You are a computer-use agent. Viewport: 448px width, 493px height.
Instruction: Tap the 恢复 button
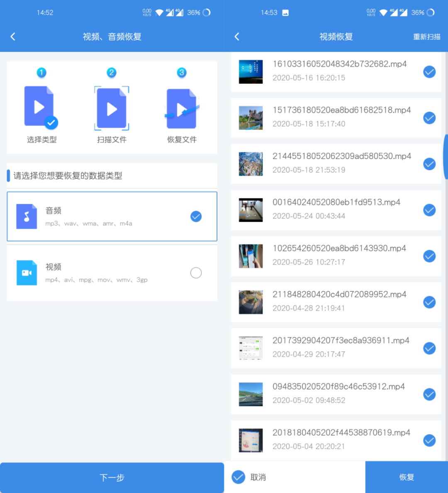407,477
